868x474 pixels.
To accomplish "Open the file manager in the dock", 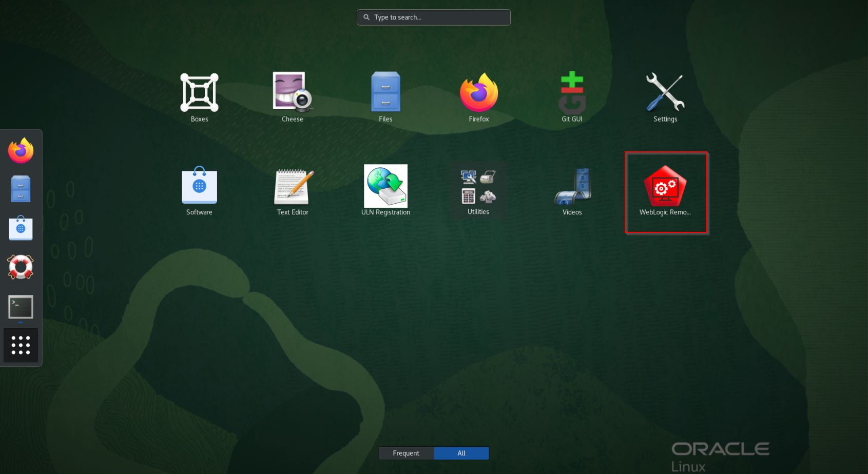I will tap(21, 189).
